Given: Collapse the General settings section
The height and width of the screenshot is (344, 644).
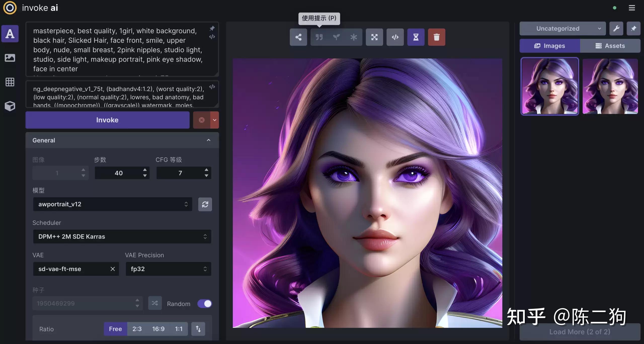Looking at the screenshot, I should pos(208,140).
